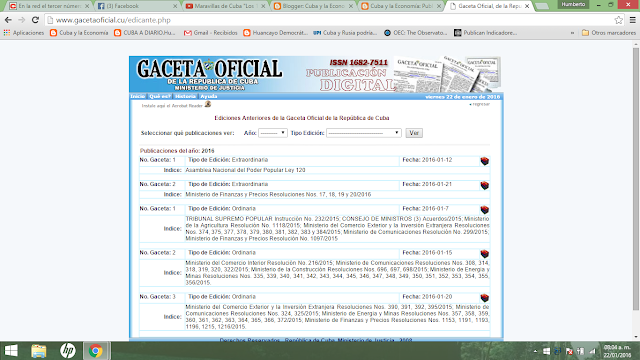Expand the Tipo Edición dropdown
The width and height of the screenshot is (640, 360).
pos(364,133)
